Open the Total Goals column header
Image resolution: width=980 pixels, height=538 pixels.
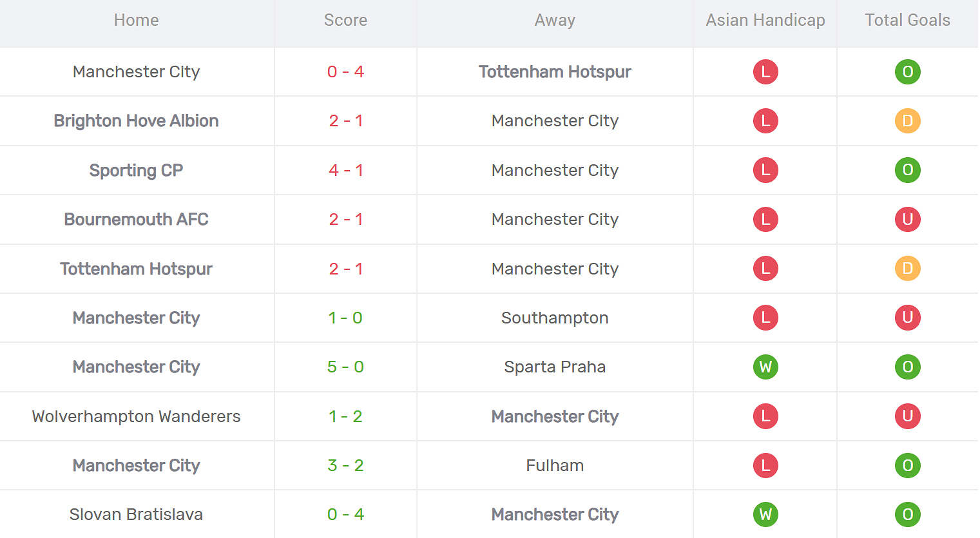click(x=907, y=20)
